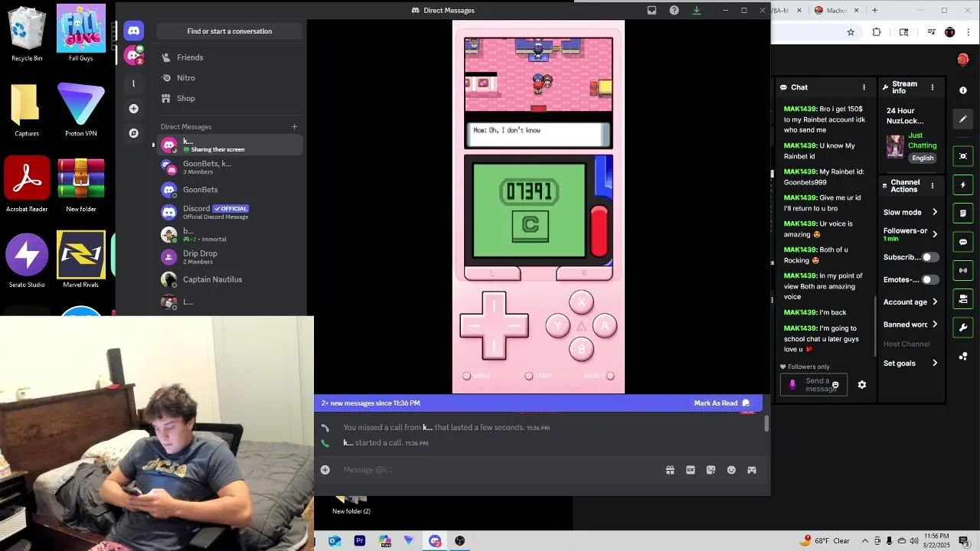Open new Chrome tab with plus button
The width and height of the screenshot is (980, 551).
(x=874, y=10)
